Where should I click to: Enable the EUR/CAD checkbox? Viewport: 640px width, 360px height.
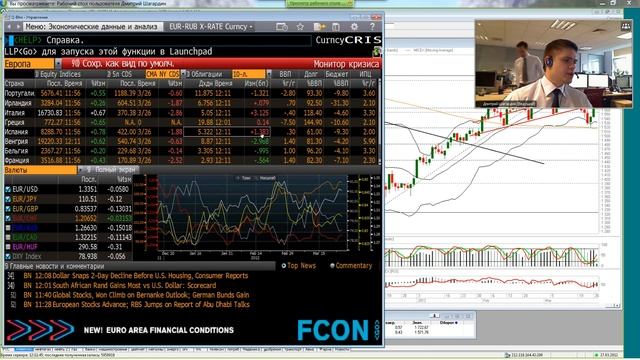8,237
